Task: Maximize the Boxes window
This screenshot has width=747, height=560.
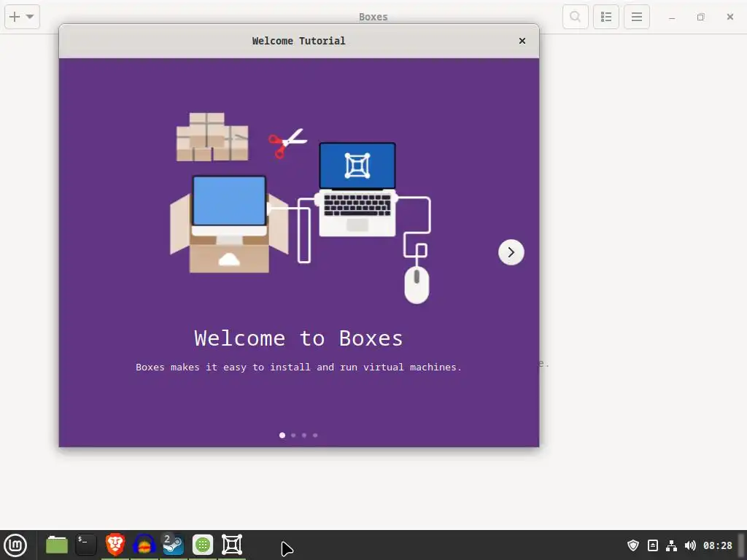Action: point(700,17)
